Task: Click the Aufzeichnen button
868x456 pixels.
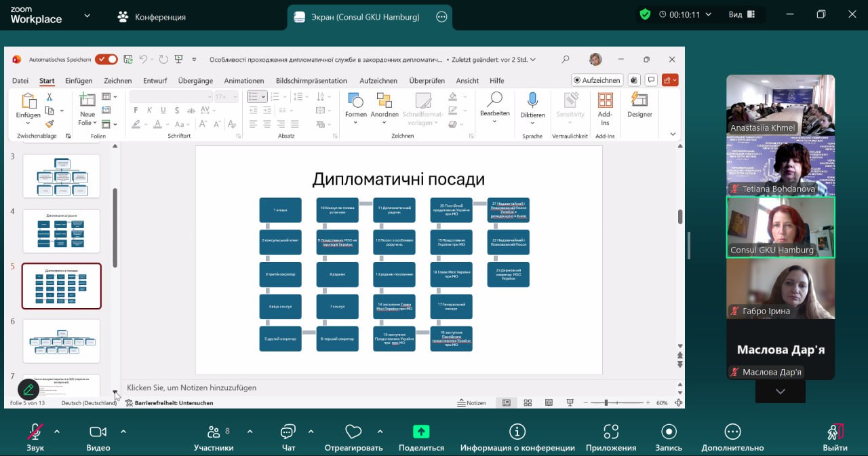Action: click(596, 80)
